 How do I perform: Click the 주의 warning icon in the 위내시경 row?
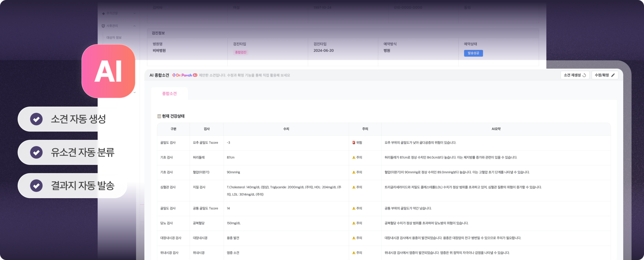tap(354, 253)
